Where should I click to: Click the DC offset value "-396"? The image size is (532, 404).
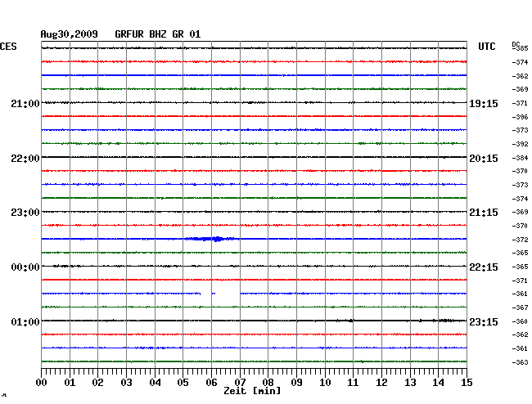pyautogui.click(x=520, y=117)
